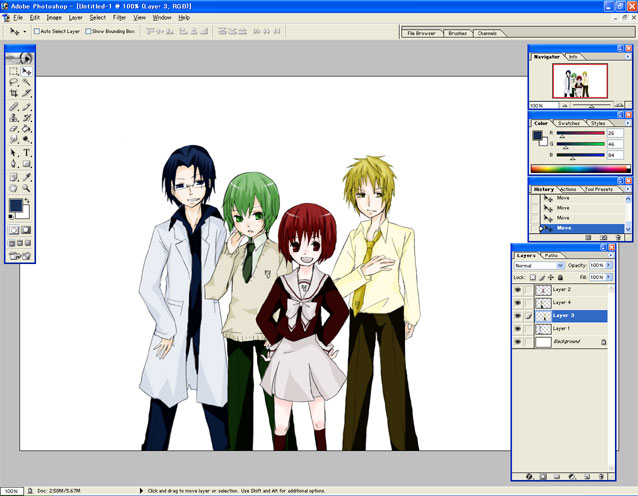
Task: Select the History Brush tool
Action: (26, 118)
